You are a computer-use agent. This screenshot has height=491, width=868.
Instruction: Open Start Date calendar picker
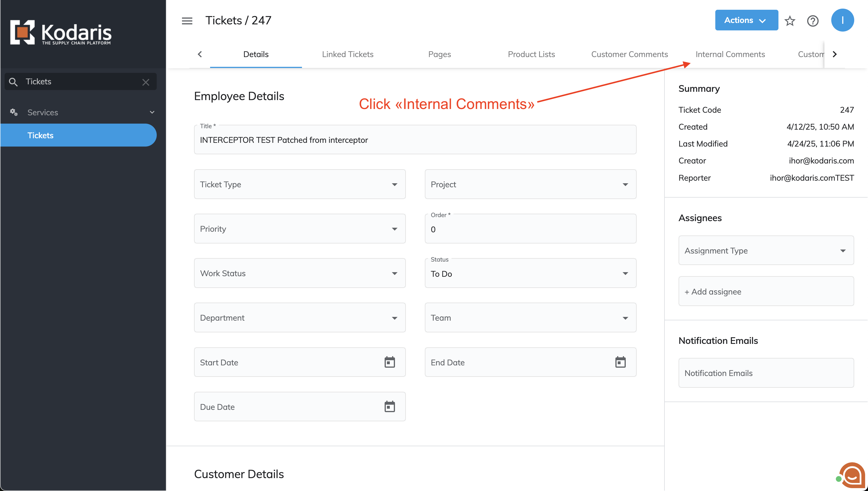coord(390,362)
